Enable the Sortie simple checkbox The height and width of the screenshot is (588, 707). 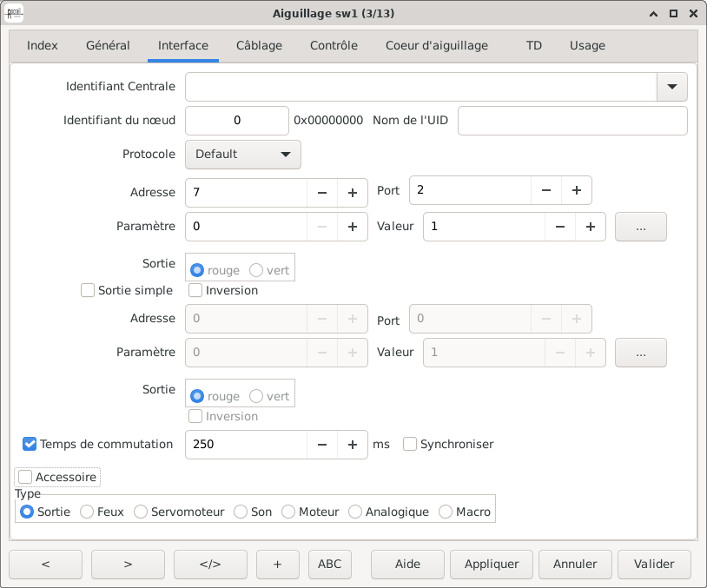pos(88,290)
